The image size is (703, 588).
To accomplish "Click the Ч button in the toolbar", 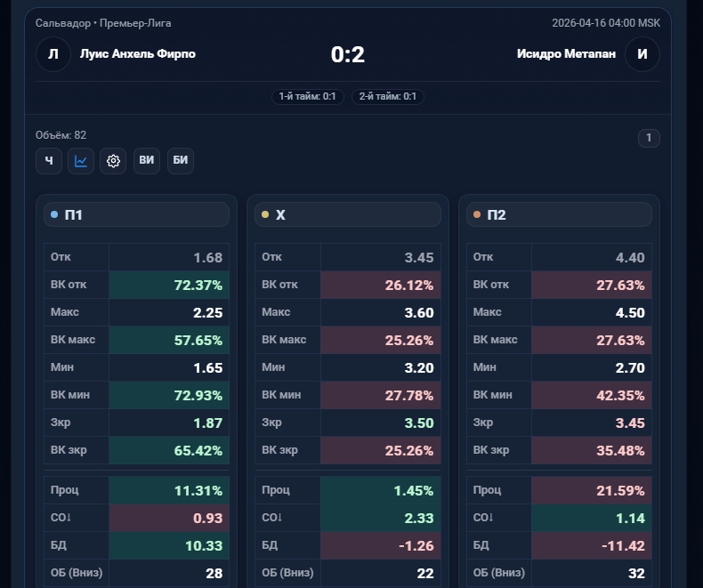I will [x=49, y=161].
